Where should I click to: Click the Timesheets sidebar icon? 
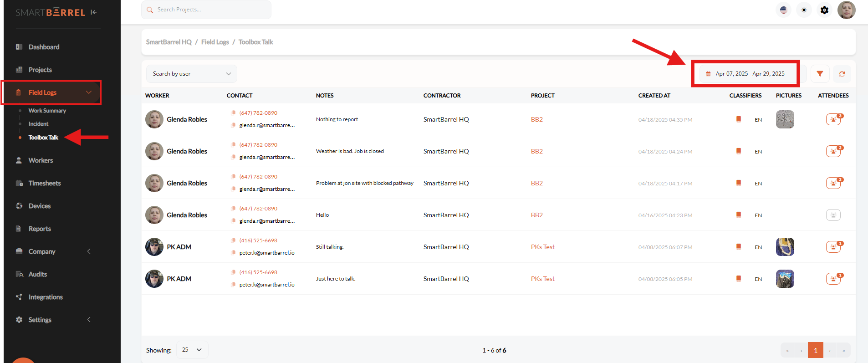[x=19, y=183]
